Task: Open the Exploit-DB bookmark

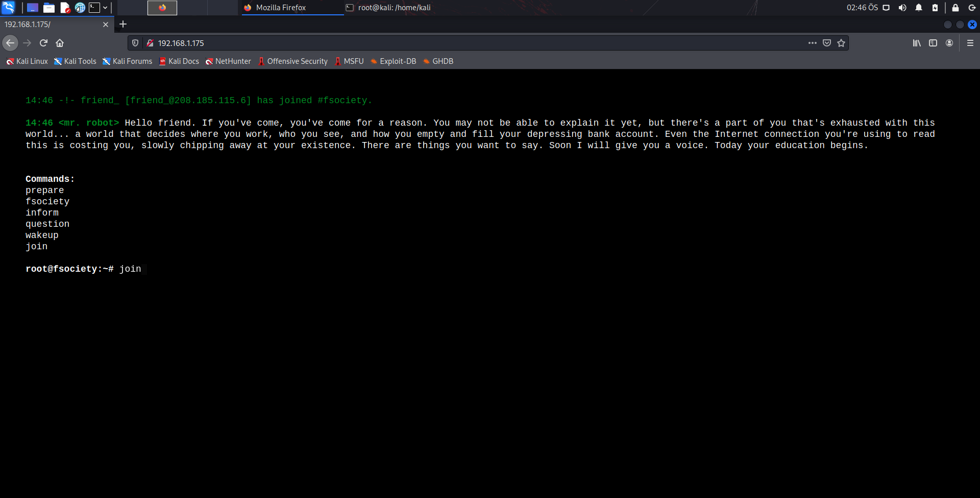Action: click(393, 61)
